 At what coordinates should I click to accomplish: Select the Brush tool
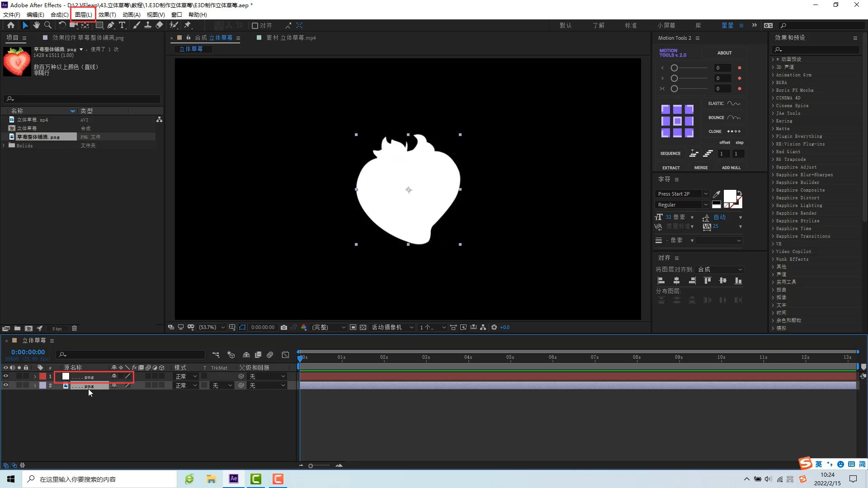(x=136, y=25)
